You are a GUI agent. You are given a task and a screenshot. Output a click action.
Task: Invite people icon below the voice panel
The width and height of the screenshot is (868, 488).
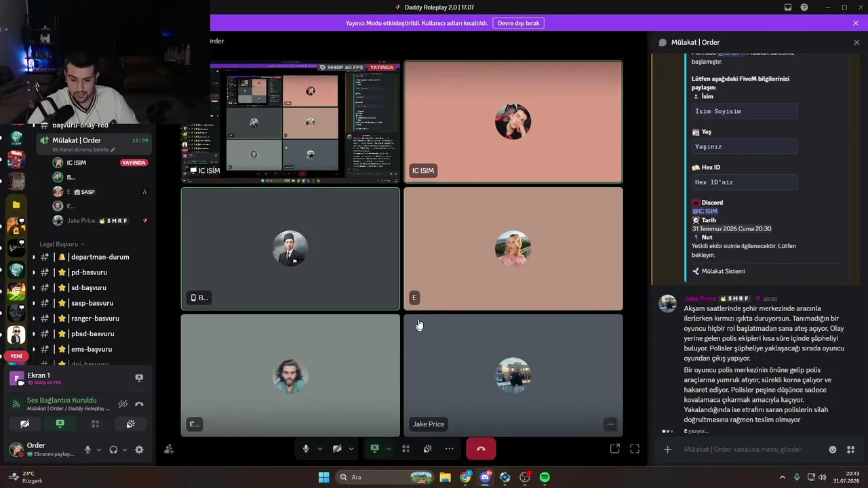[169, 449]
